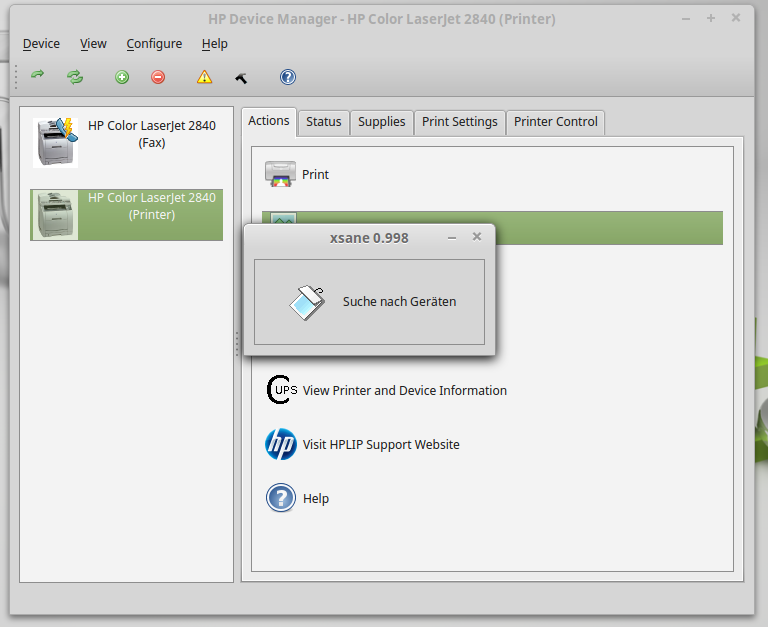The image size is (768, 627).
Task: Open the Device menu
Action: pos(41,44)
